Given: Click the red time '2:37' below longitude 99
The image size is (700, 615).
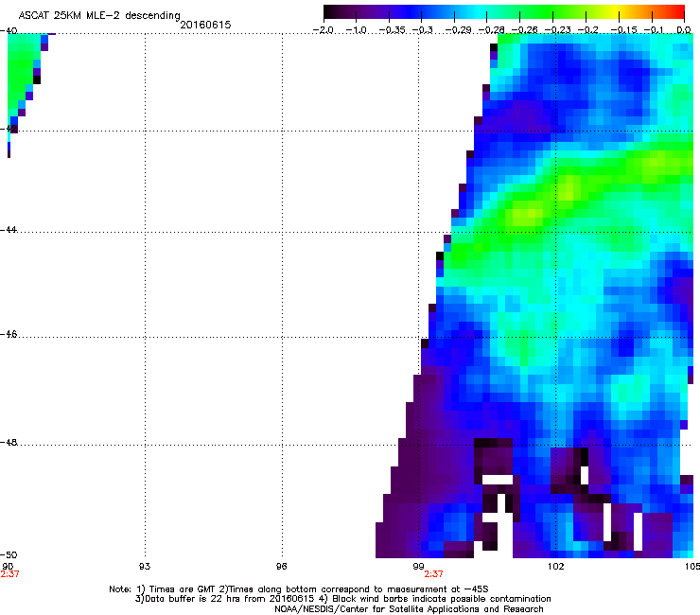Looking at the screenshot, I should click(x=433, y=574).
